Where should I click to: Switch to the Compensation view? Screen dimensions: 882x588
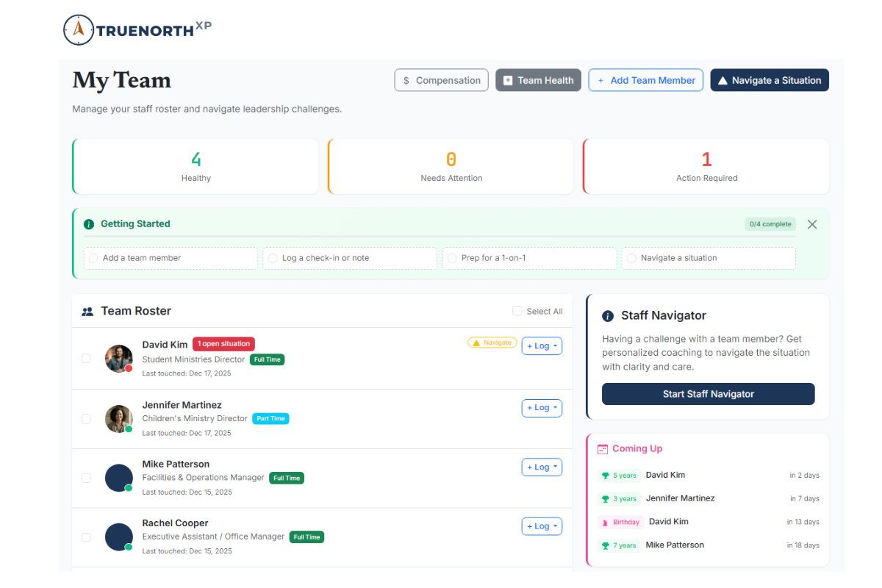click(441, 80)
